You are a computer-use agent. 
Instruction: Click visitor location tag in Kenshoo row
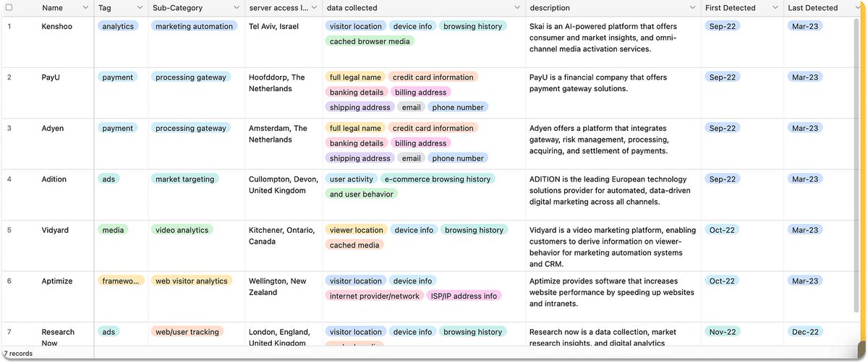point(356,26)
